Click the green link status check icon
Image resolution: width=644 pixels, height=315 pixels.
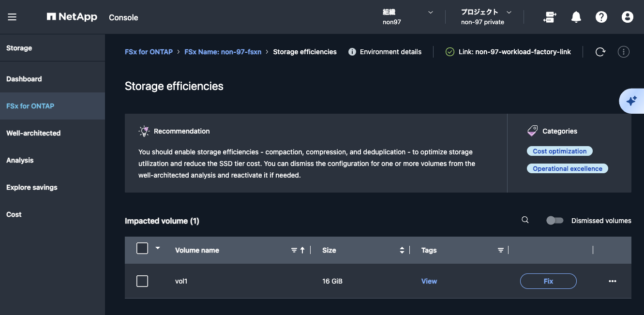click(x=450, y=52)
